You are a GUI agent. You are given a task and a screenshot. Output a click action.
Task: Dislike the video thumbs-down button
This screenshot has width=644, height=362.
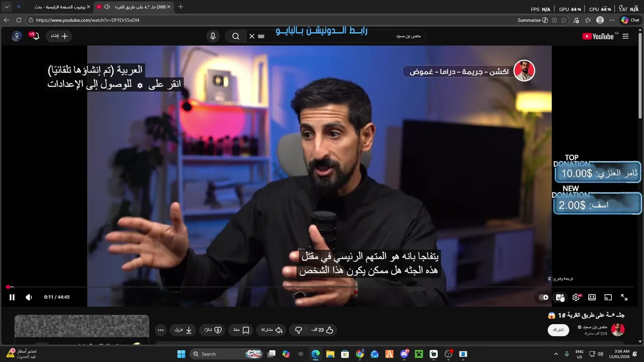298,330
